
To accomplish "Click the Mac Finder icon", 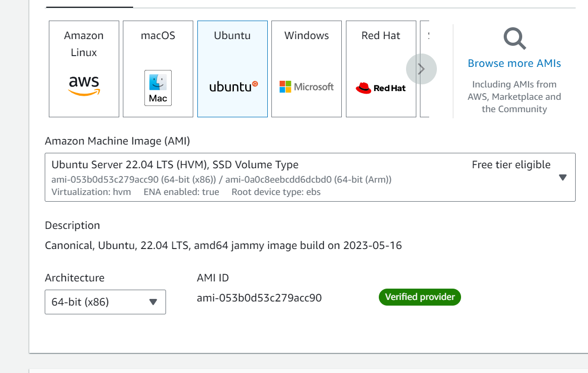I will pos(158,88).
